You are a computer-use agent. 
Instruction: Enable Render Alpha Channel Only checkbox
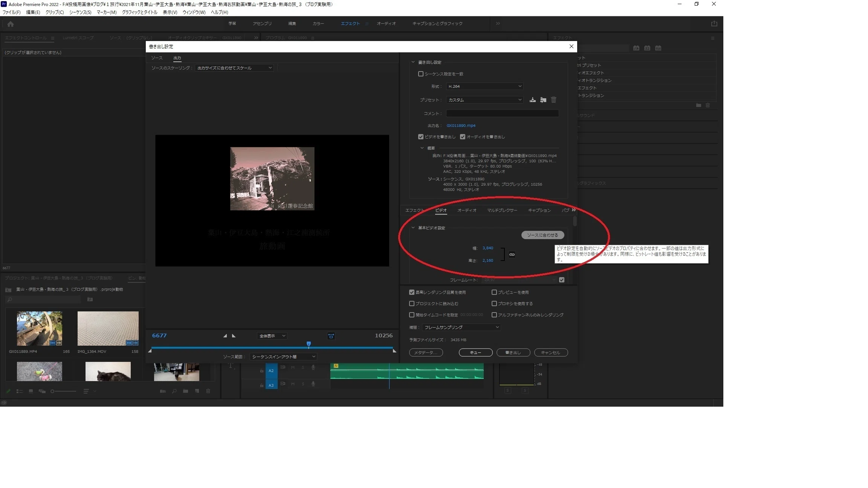click(x=494, y=315)
